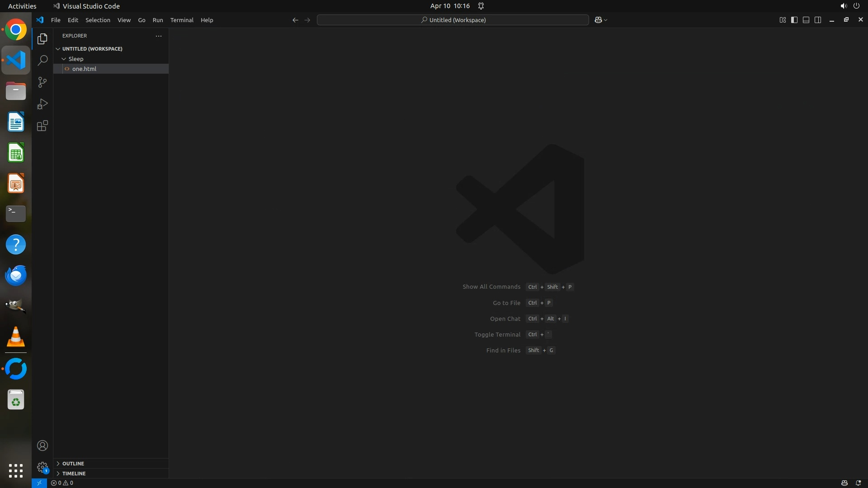This screenshot has height=488, width=868.
Task: Click the errors and warnings status indicator
Action: pos(62,483)
